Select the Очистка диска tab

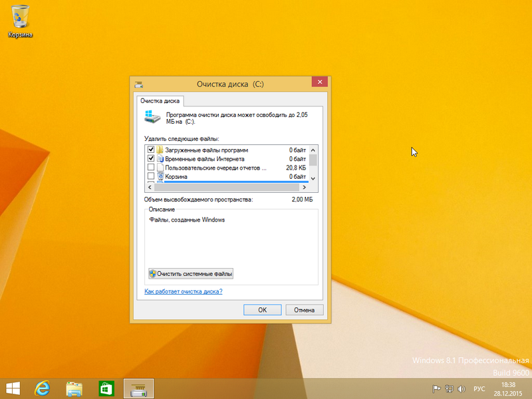[162, 101]
